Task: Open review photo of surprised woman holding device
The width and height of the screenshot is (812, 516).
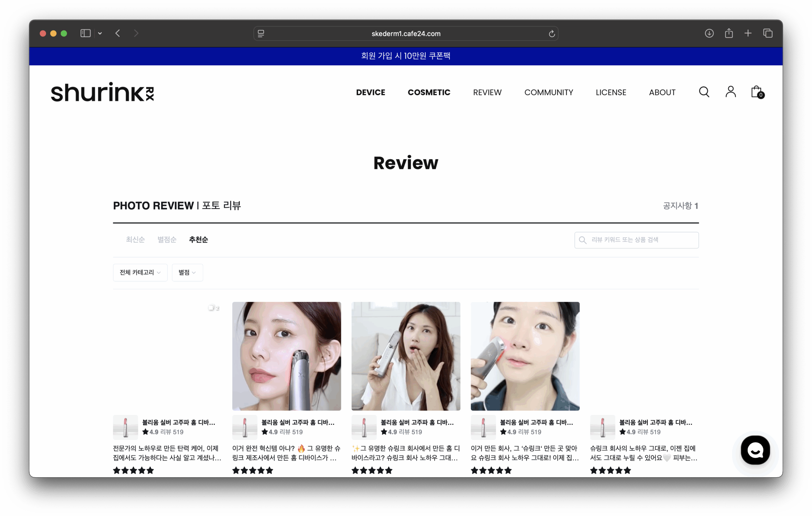Action: click(406, 356)
